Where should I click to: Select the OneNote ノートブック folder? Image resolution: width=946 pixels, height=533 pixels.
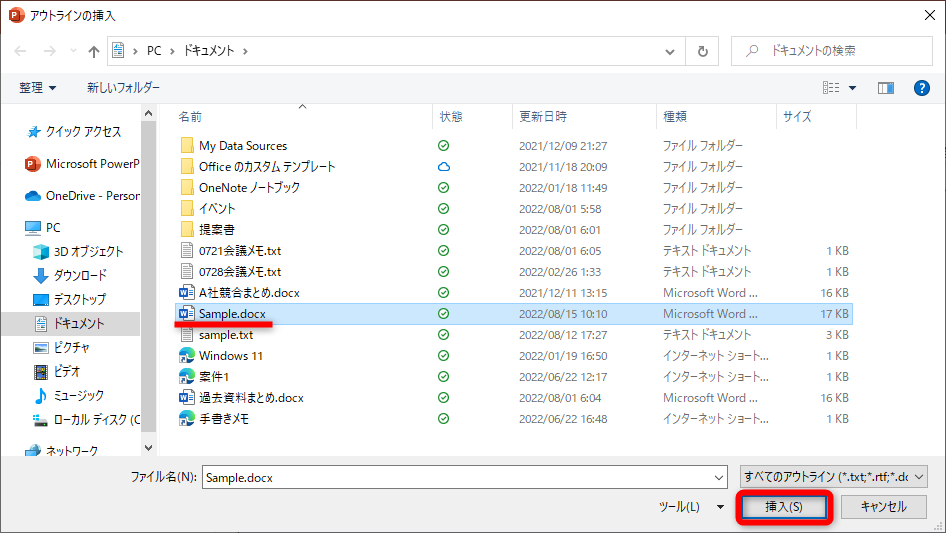point(249,188)
